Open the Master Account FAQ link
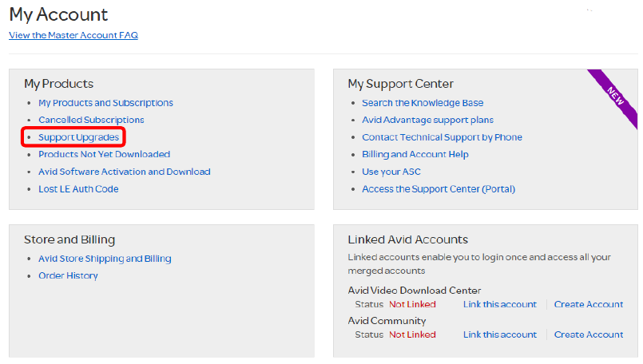The image size is (643, 364). (x=73, y=35)
